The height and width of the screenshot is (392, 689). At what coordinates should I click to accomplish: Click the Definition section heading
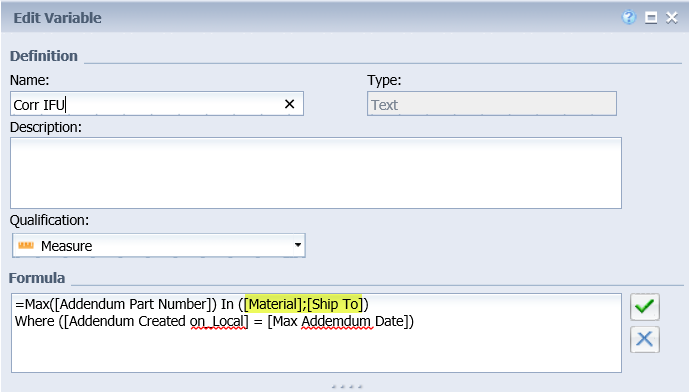coord(44,56)
